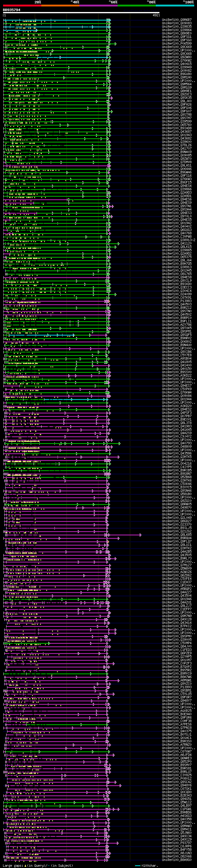Select hit label UniRef100_B9IA08

click(x=177, y=128)
